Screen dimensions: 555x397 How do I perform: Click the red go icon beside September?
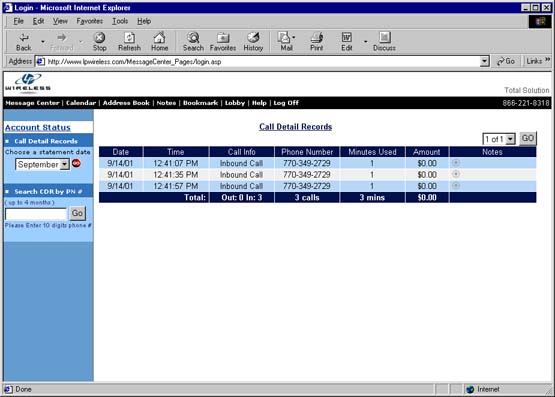point(76,163)
